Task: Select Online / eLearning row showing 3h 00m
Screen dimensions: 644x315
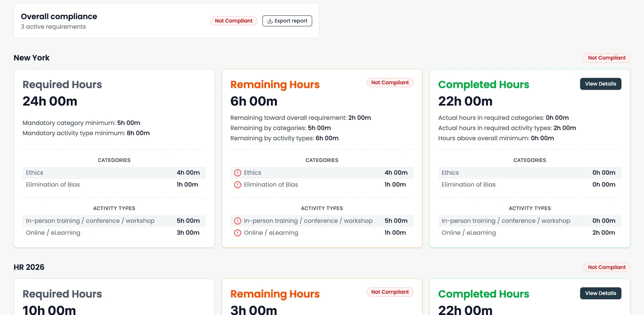Action: point(114,233)
